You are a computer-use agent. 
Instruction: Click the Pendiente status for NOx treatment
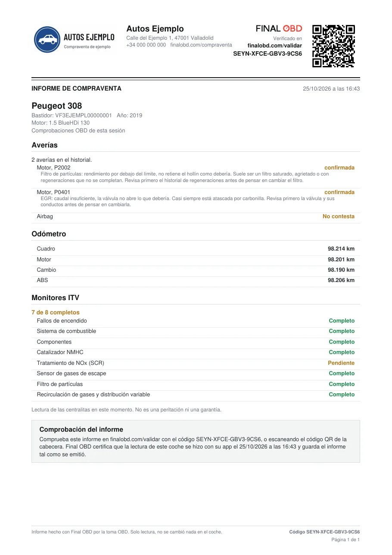(x=341, y=363)
